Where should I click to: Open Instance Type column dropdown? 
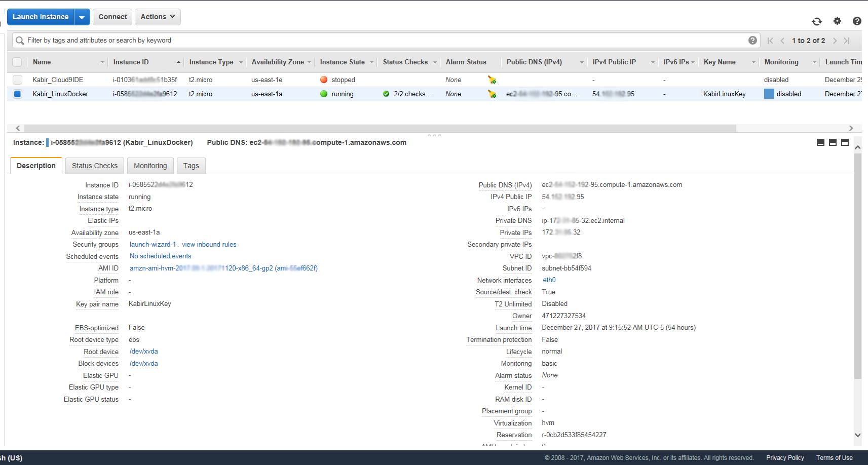click(241, 62)
